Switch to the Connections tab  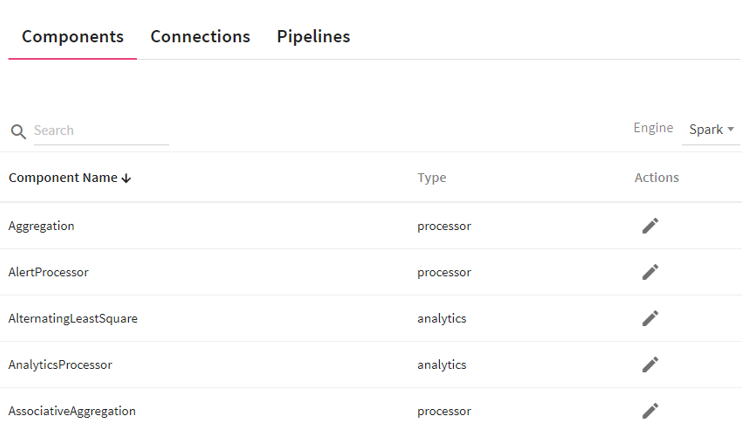(x=200, y=37)
